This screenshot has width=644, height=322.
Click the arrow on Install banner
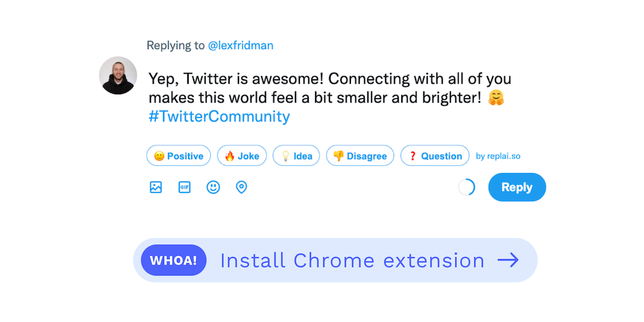click(x=508, y=260)
